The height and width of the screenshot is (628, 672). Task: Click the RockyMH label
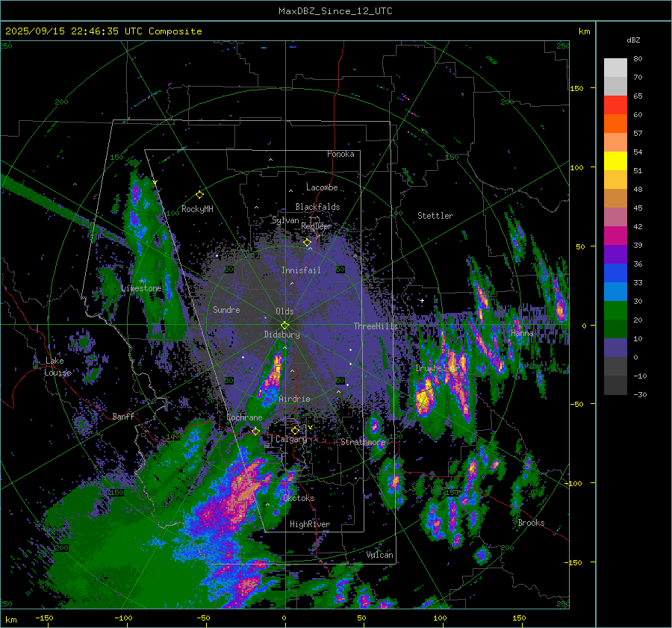click(x=197, y=209)
